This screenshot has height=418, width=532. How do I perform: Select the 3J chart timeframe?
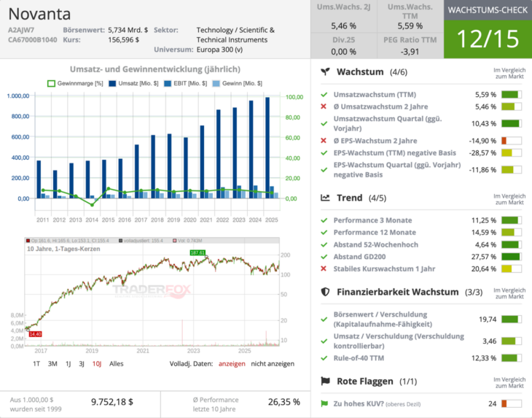82,364
